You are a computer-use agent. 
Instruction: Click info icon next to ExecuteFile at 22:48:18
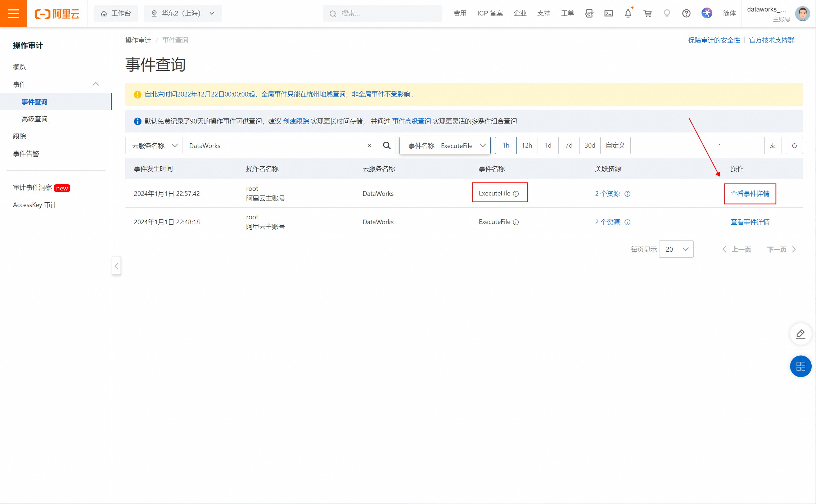pos(516,222)
